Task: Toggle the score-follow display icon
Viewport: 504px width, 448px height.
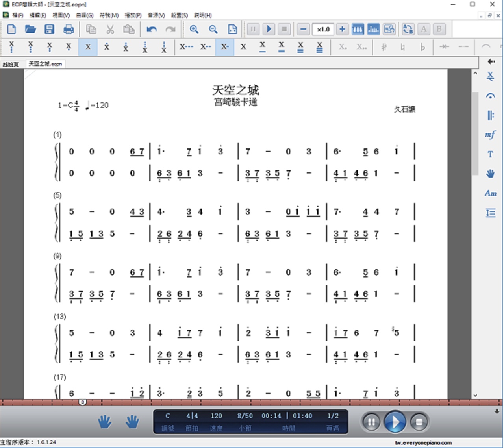Action: point(389,29)
